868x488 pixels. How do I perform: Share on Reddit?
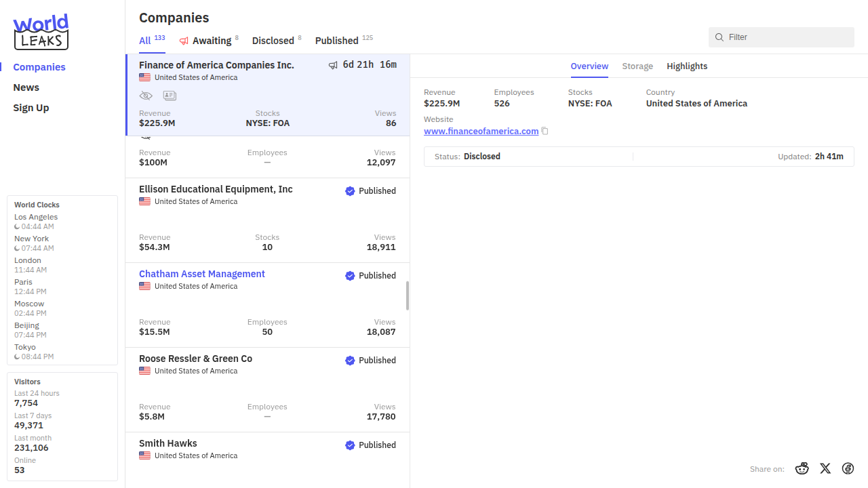pos(802,468)
